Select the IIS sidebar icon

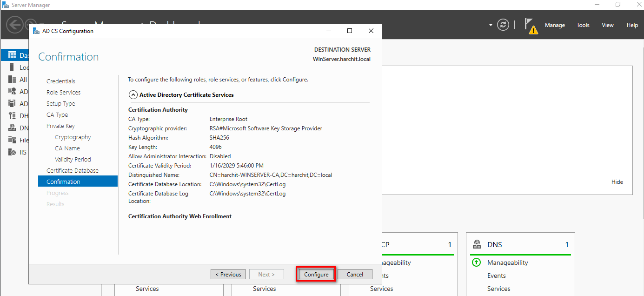tap(12, 152)
